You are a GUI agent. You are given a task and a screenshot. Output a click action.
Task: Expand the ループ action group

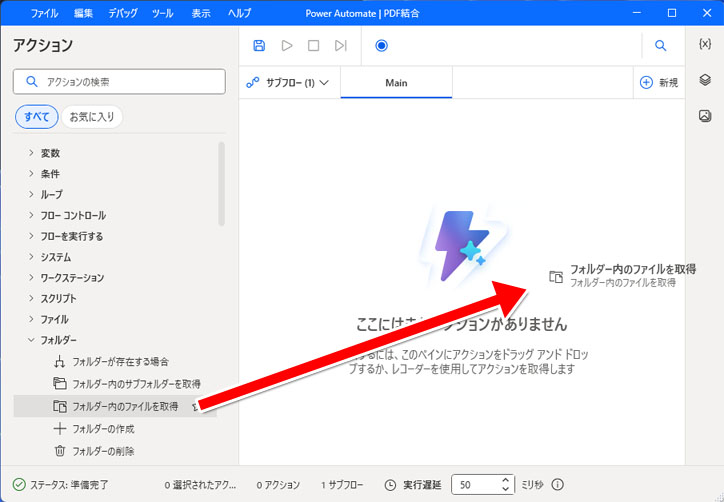click(51, 194)
